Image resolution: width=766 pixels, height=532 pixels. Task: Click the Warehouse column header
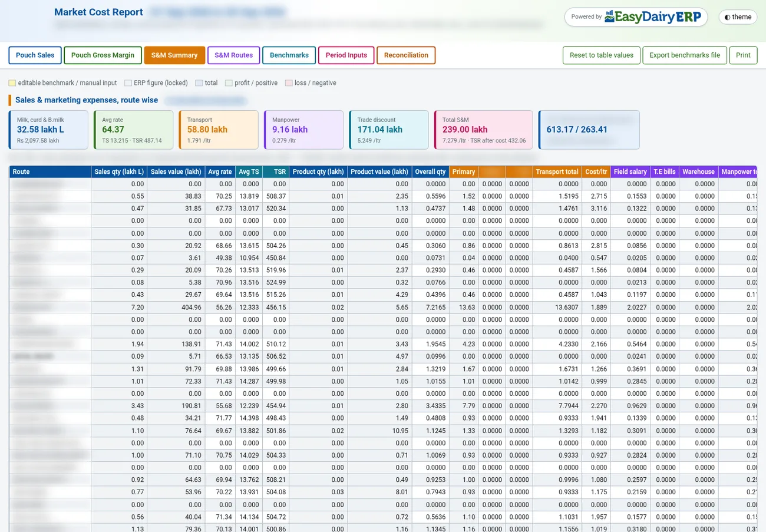(698, 172)
